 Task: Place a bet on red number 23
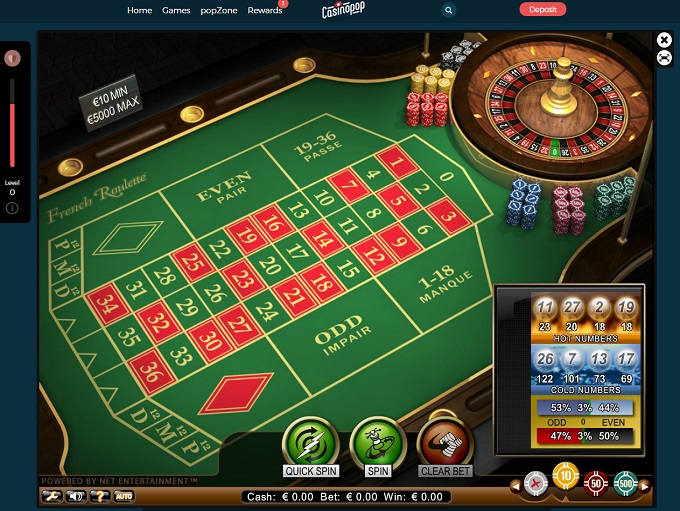(243, 280)
